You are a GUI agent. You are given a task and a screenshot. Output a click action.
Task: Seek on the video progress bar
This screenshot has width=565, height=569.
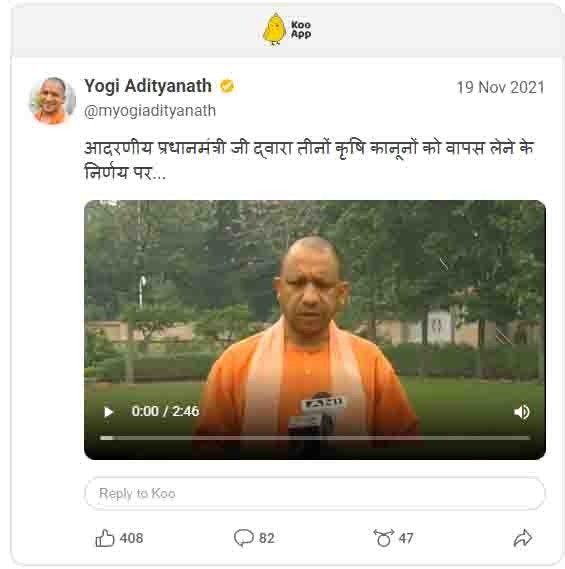tap(315, 438)
